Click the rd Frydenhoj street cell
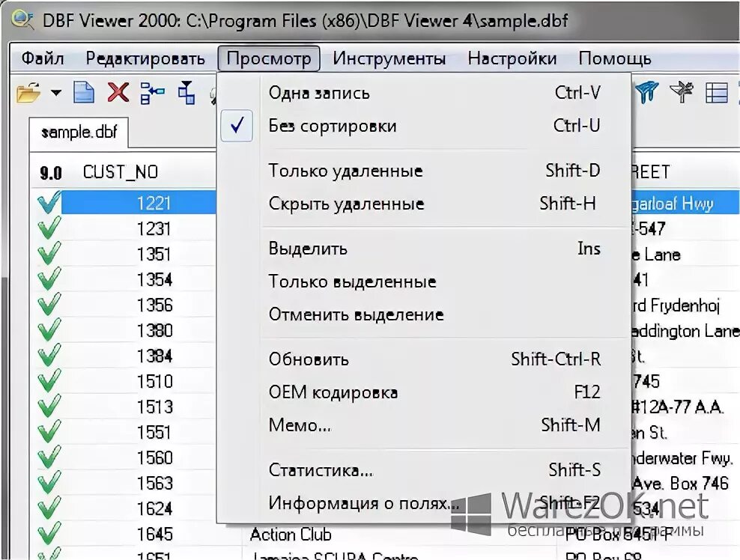Screen dimensions: 740x560 (676, 305)
